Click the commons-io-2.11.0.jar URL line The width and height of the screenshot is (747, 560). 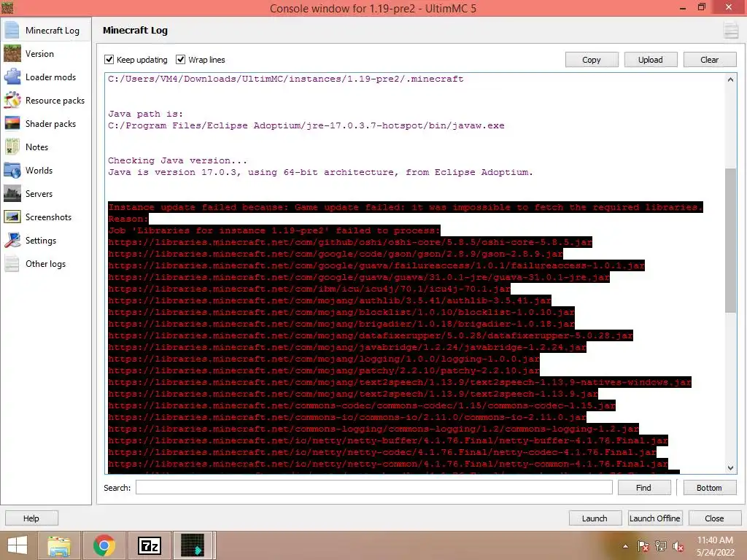tap(347, 417)
